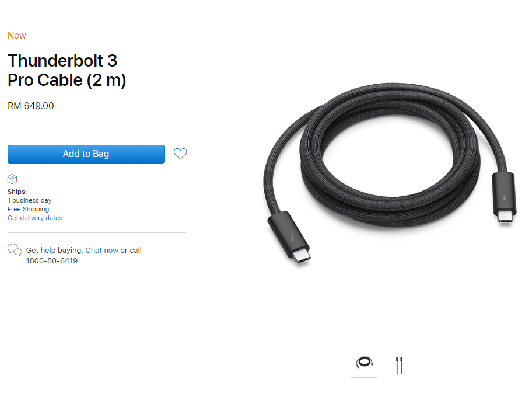Switch to the straight connectors thumbnail
Viewport: 532px width, 393px height.
(399, 365)
